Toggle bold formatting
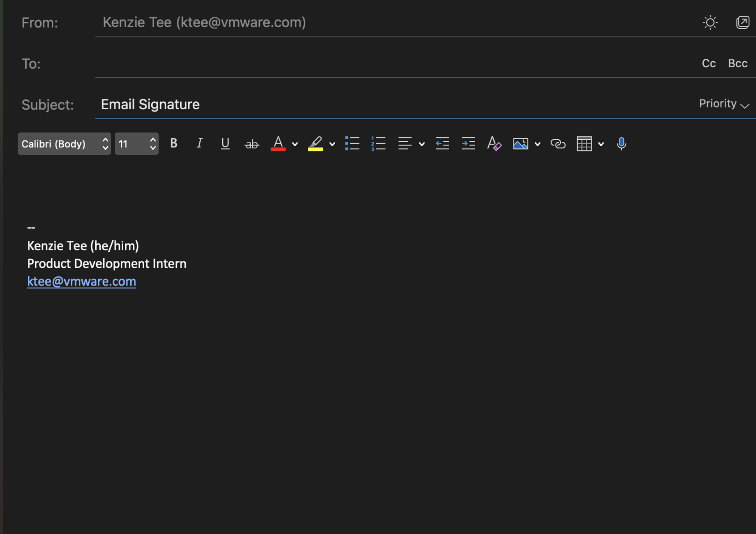Viewport: 756px width, 534px height. (x=173, y=144)
